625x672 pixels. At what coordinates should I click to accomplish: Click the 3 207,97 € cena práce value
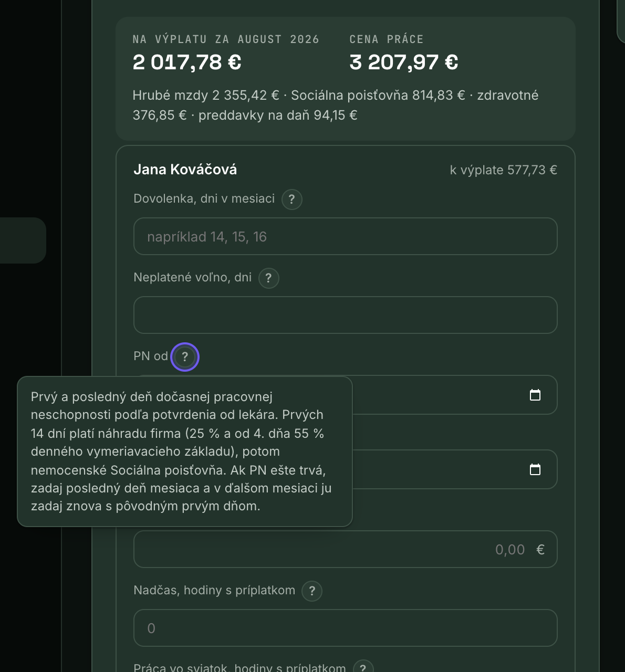click(x=404, y=62)
